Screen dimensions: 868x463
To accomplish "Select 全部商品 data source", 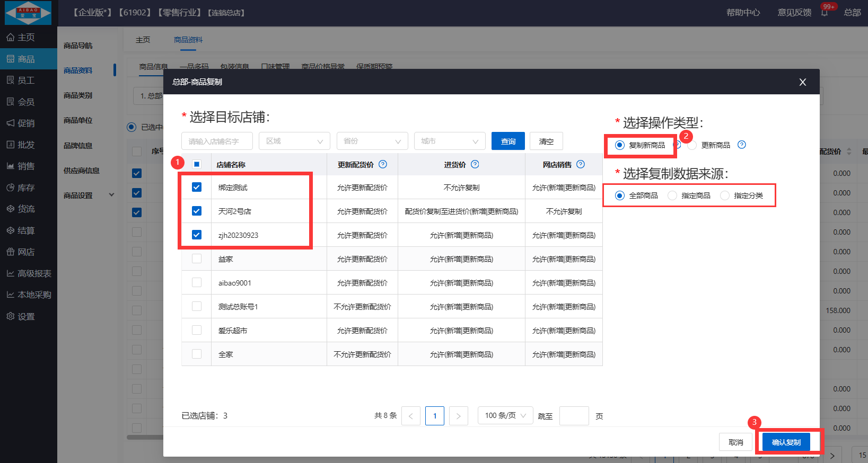I will [x=620, y=195].
